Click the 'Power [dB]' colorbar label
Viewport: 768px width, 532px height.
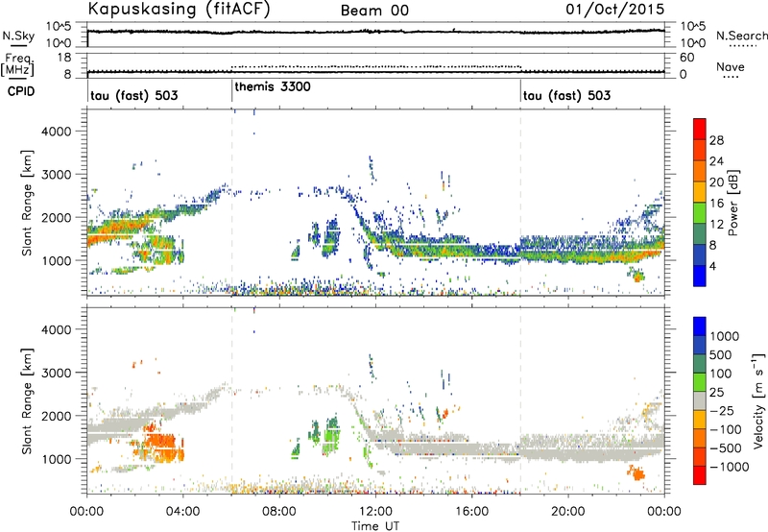(x=733, y=203)
